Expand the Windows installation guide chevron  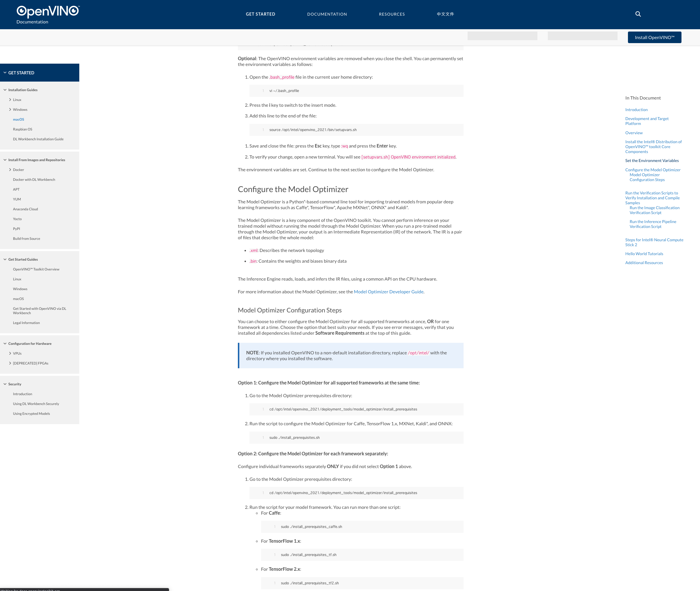[10, 110]
